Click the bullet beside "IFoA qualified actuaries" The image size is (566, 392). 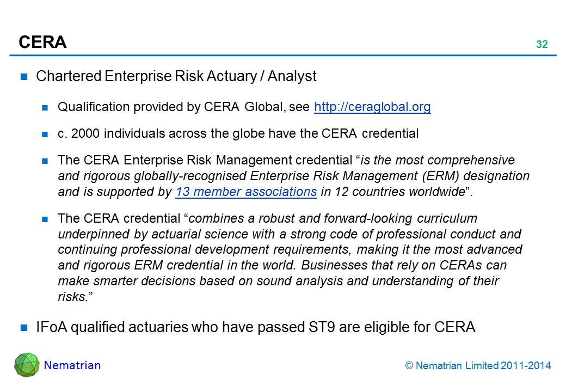coord(24,328)
